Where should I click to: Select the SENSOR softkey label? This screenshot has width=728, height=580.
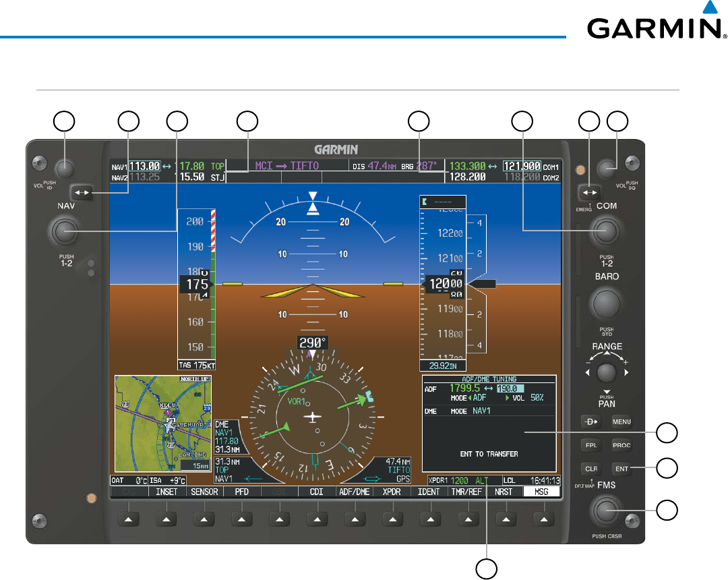[204, 492]
